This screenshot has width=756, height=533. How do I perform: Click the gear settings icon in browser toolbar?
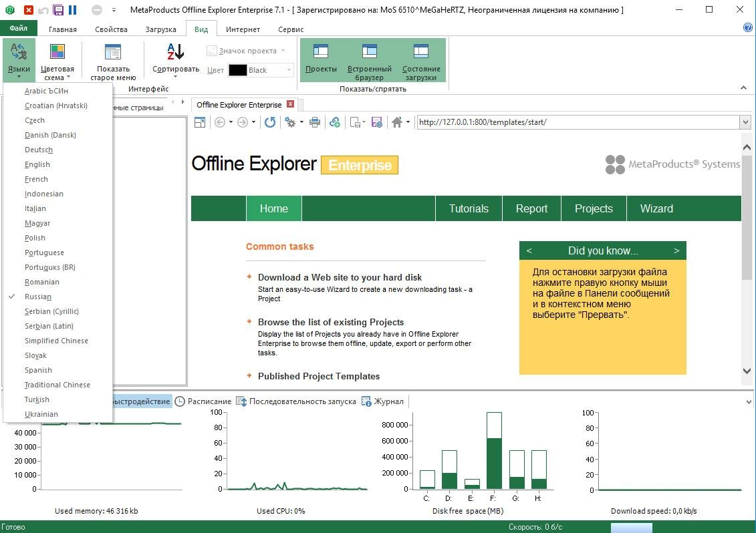pos(290,122)
